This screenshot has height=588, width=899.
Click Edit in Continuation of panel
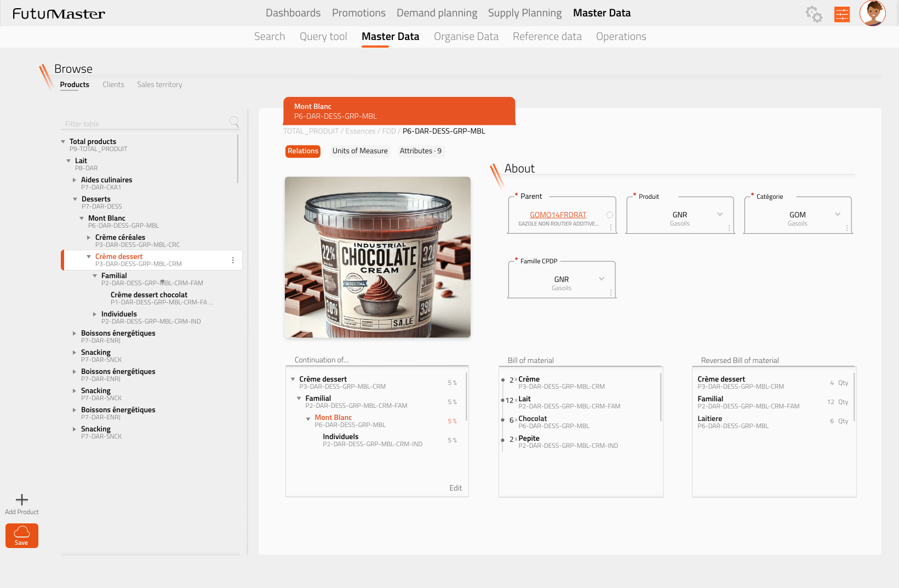pyautogui.click(x=455, y=488)
